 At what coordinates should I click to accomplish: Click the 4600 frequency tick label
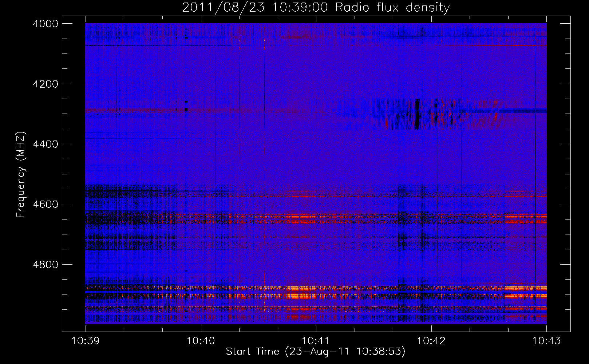pyautogui.click(x=46, y=204)
